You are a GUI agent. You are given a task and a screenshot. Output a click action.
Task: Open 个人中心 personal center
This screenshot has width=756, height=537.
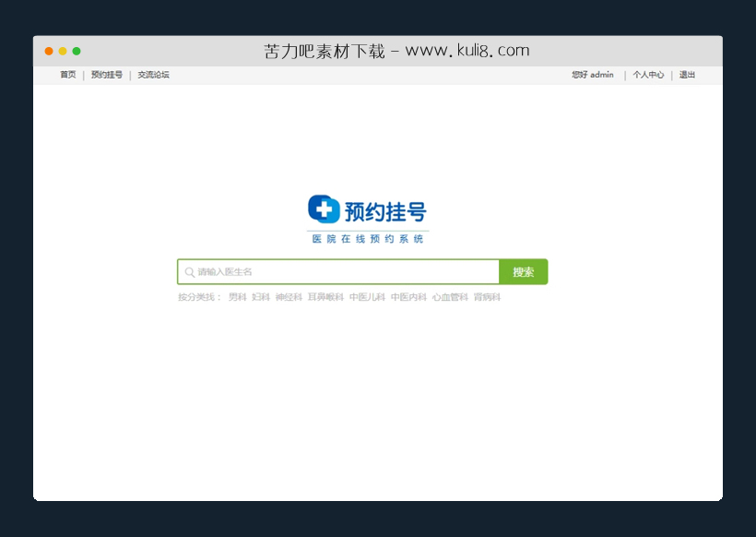[647, 75]
